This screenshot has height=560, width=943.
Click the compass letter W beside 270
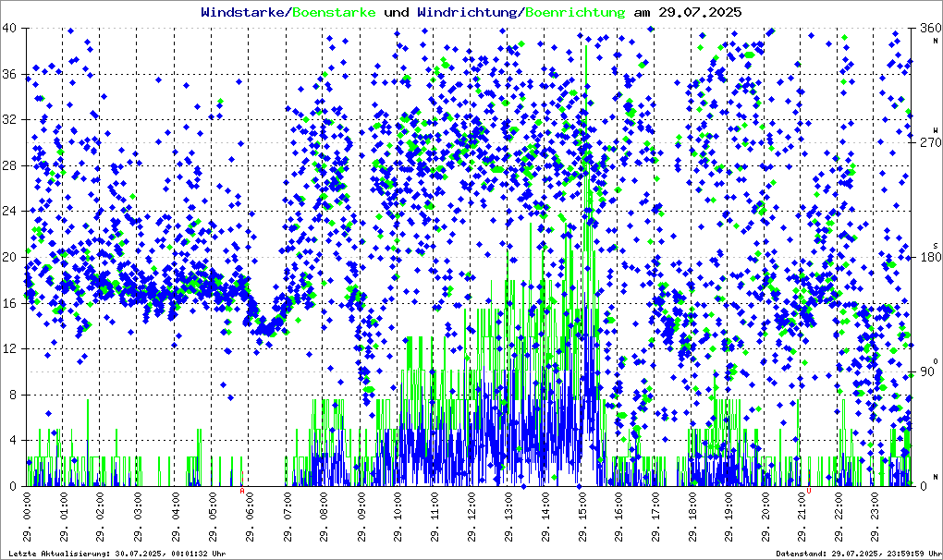[936, 130]
